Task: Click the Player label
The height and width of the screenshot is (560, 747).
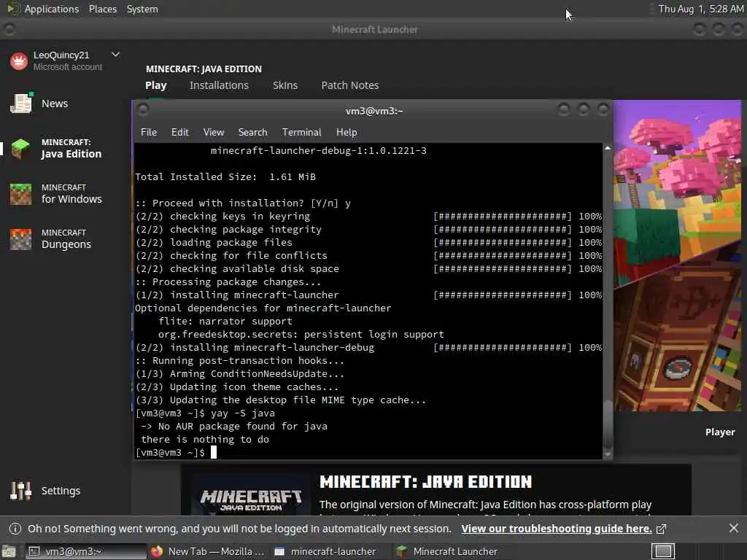Action: point(720,432)
